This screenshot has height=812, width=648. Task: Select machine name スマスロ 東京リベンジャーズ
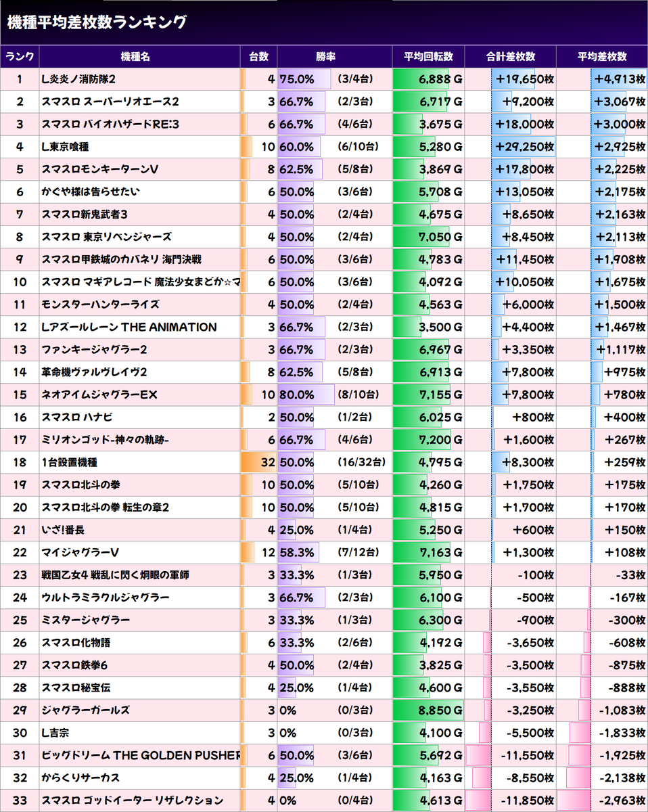pyautogui.click(x=106, y=237)
